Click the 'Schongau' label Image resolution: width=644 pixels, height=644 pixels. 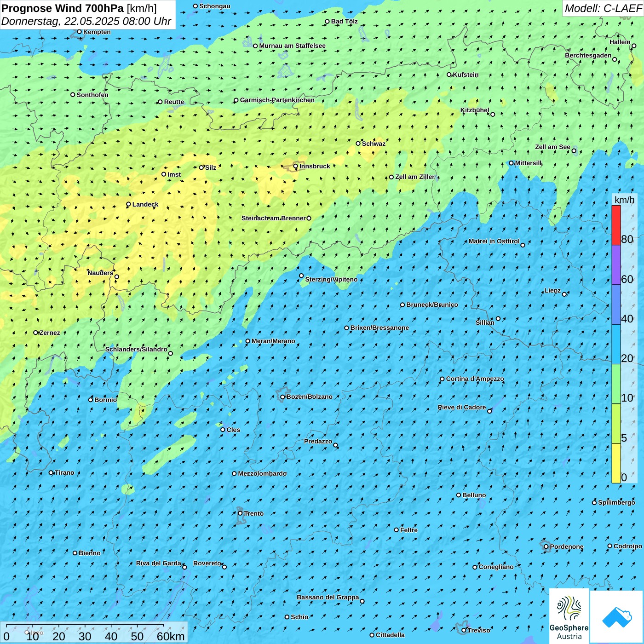coord(215,6)
